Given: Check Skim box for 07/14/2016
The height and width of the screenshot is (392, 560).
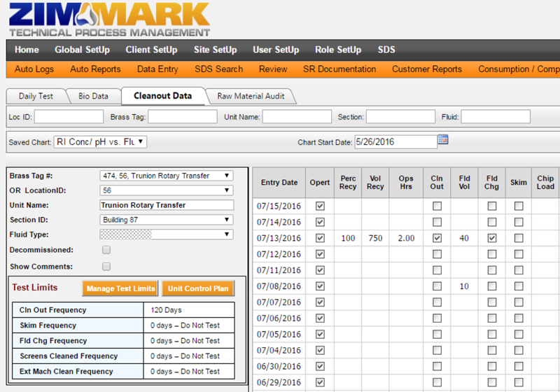Looking at the screenshot, I should coord(519,222).
